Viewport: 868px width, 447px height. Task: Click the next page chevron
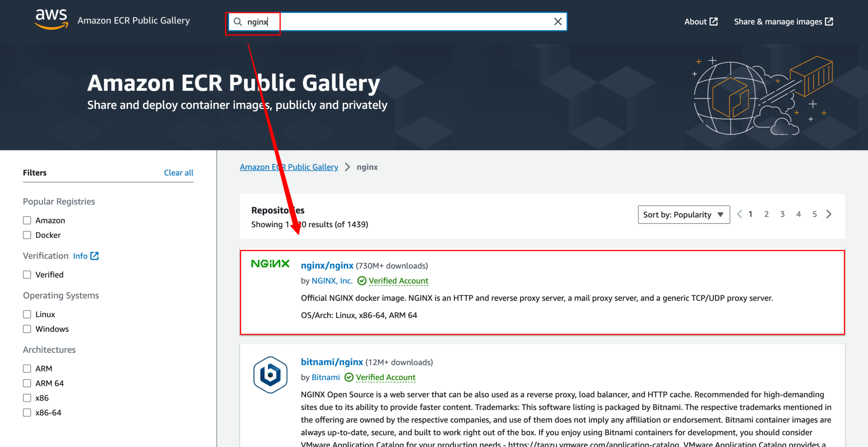(829, 214)
